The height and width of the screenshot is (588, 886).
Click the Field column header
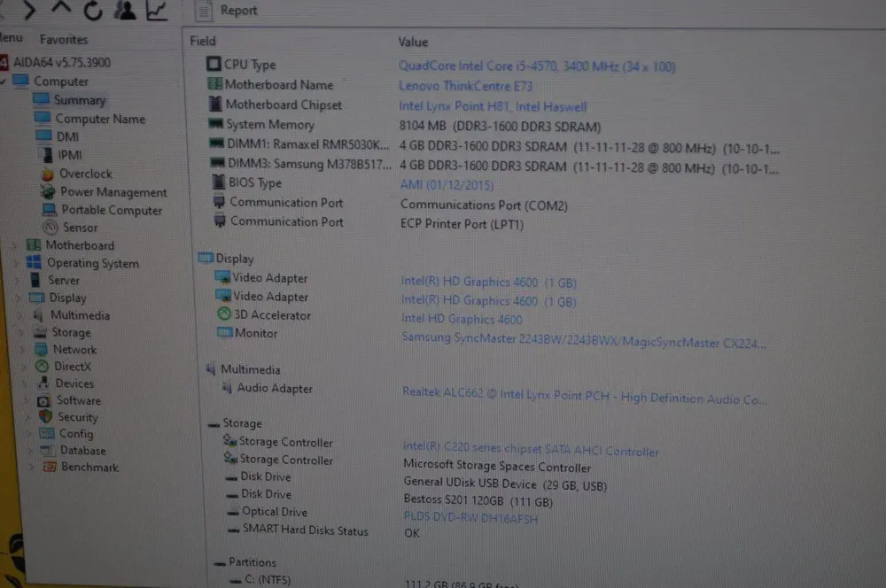pos(203,41)
